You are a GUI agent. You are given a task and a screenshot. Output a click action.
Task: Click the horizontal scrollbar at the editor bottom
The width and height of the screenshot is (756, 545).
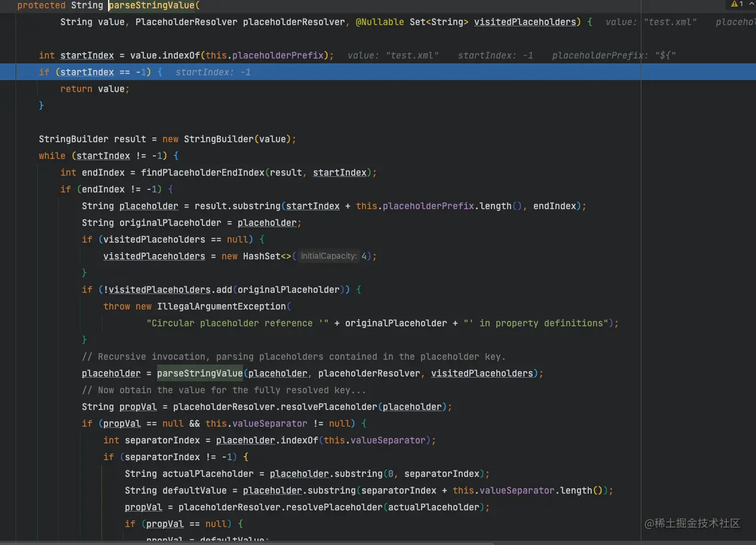click(x=247, y=543)
